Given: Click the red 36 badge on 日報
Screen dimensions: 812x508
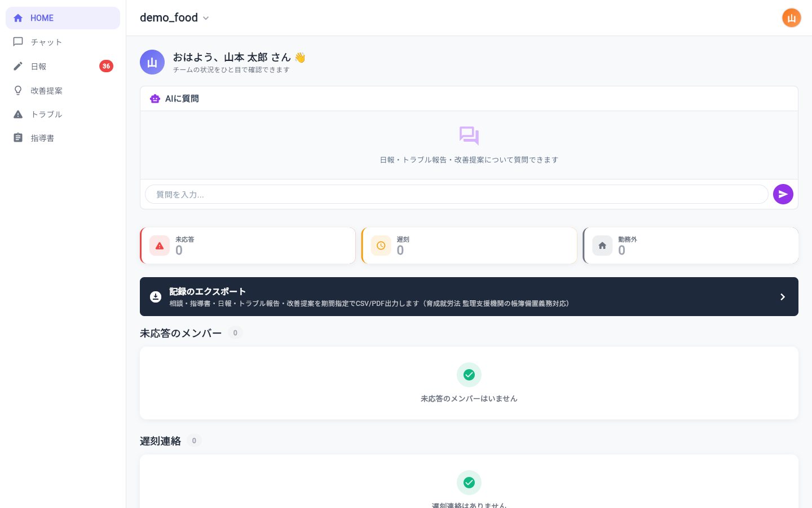Looking at the screenshot, I should point(106,66).
